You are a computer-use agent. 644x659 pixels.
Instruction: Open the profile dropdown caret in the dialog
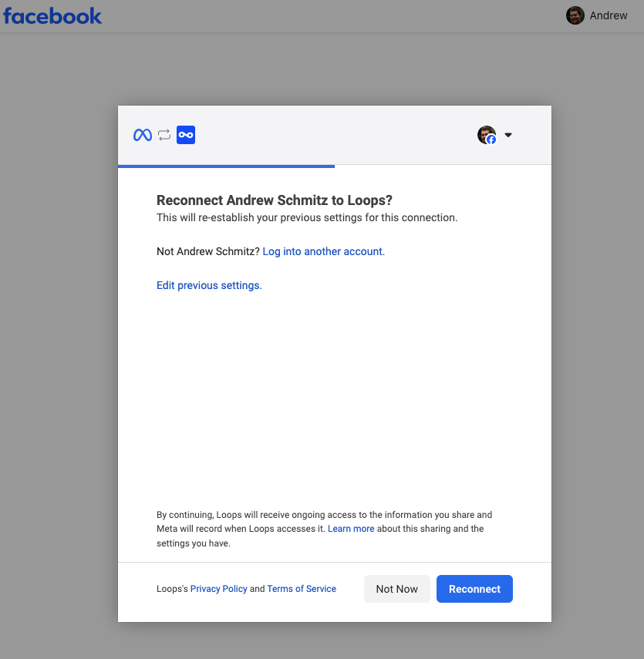coord(507,134)
